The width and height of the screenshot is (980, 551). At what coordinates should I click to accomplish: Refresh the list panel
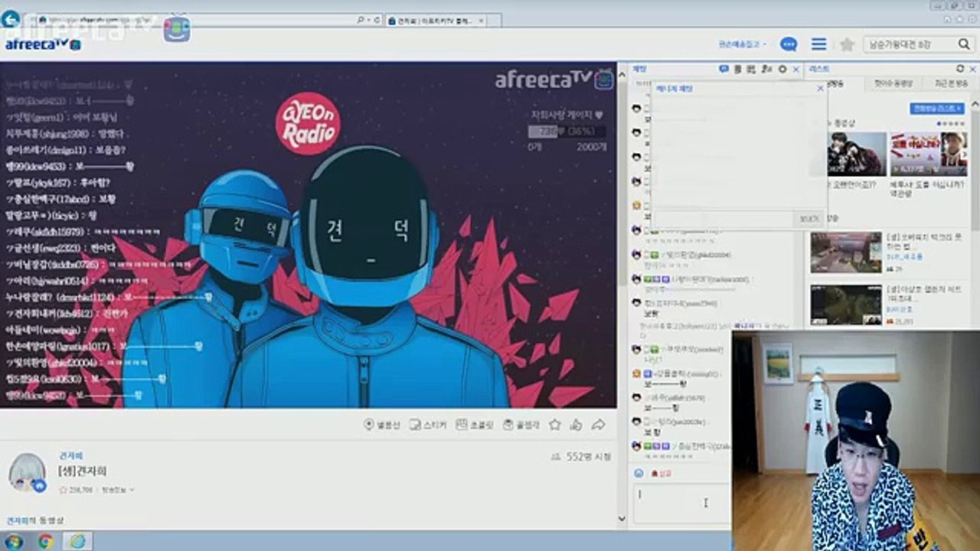pyautogui.click(x=960, y=69)
